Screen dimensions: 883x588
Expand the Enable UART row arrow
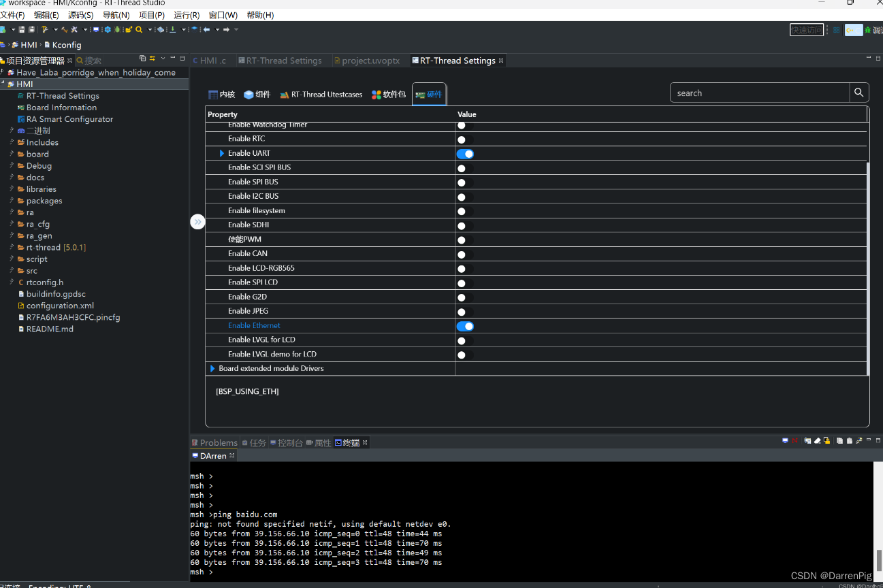pyautogui.click(x=222, y=153)
